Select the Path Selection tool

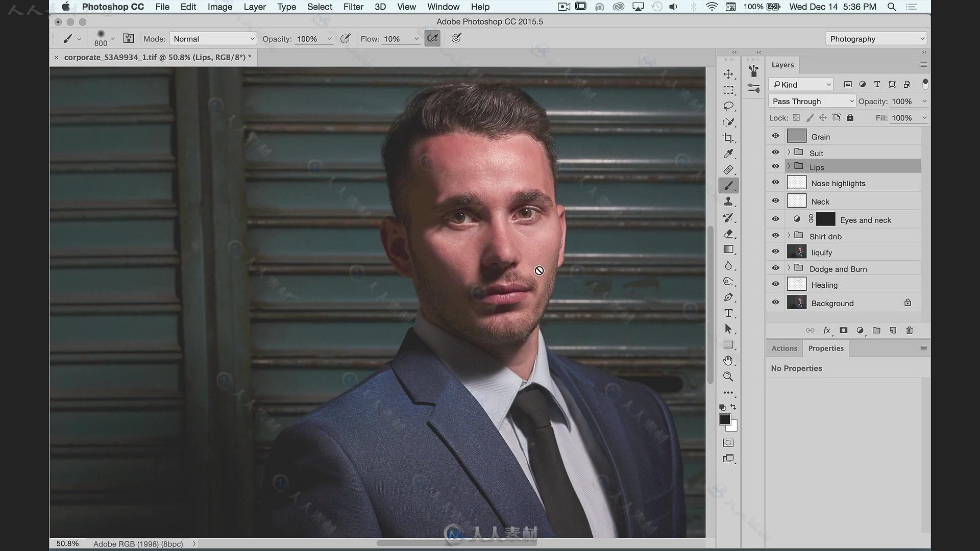point(728,329)
